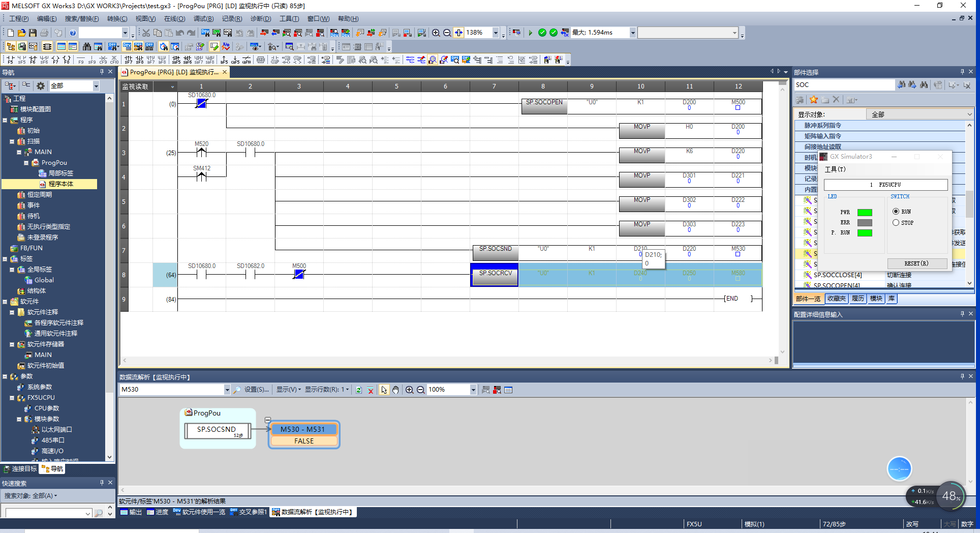Open the 调试(B) menu
The width and height of the screenshot is (980, 533).
[x=203, y=19]
